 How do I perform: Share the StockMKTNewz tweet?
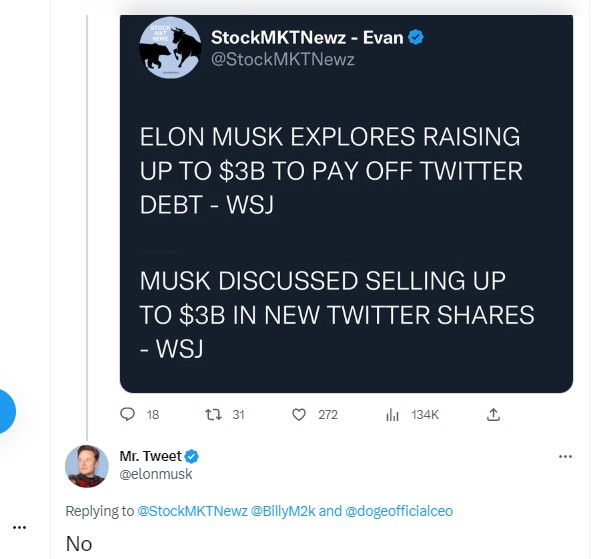point(492,414)
